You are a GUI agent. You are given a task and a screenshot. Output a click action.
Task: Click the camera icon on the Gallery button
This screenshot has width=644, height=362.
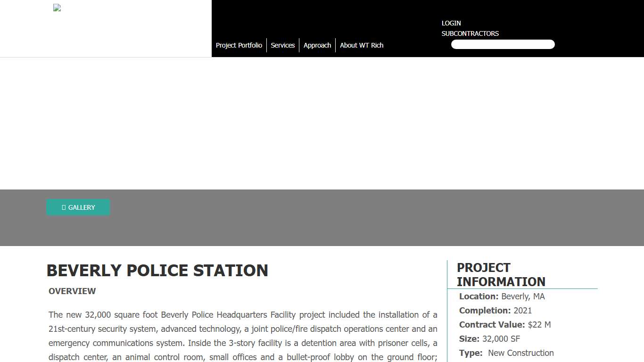63,207
